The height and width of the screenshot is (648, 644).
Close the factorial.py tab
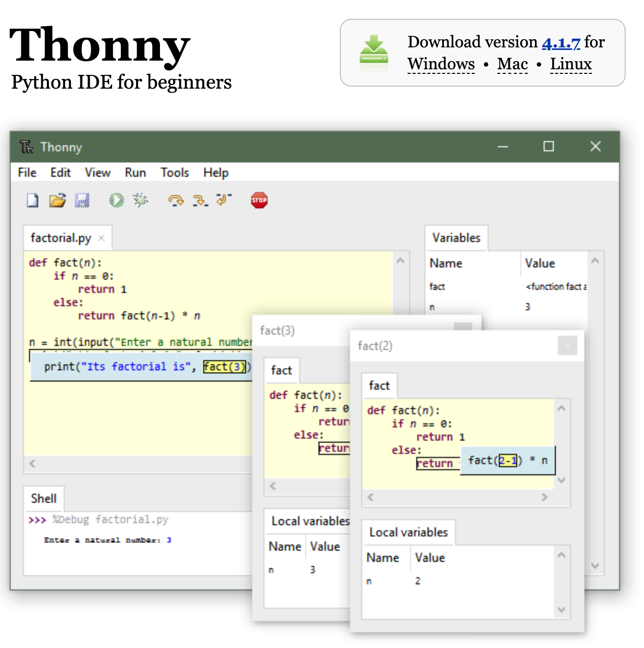[x=101, y=237]
